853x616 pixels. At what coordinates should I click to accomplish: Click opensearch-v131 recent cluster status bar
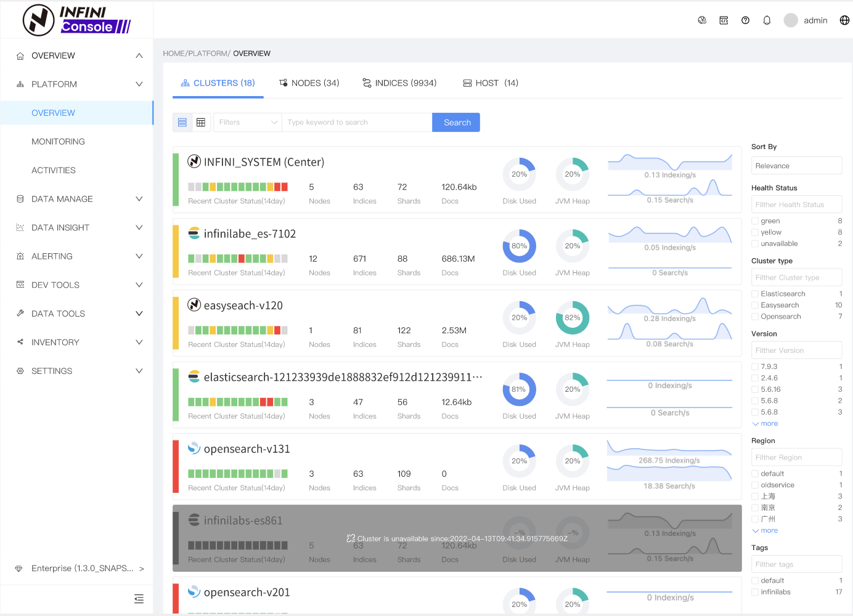tap(238, 474)
